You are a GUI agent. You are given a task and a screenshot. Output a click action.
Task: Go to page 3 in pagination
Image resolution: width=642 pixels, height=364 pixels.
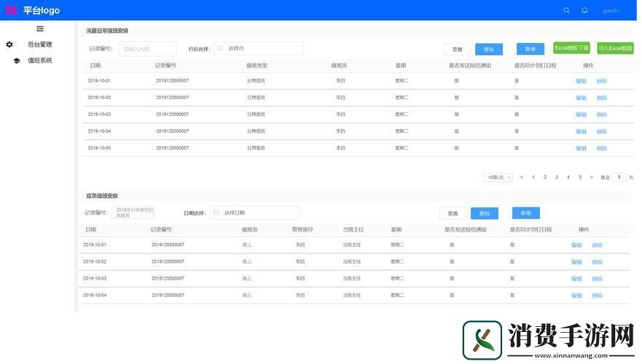[557, 177]
